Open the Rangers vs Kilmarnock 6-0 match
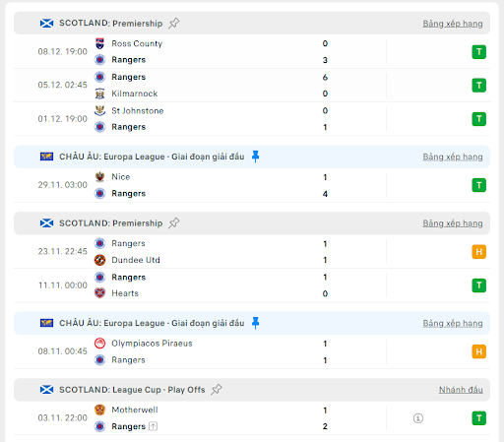The image size is (504, 442). [252, 86]
